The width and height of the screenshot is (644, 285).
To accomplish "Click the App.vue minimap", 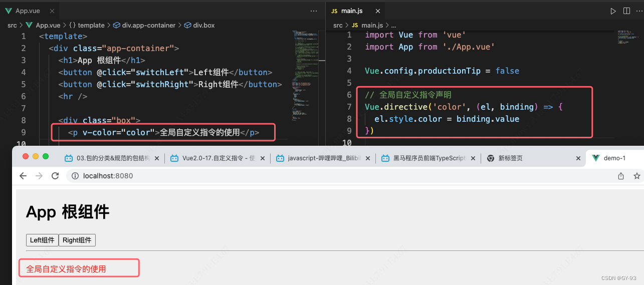I will coord(304,75).
